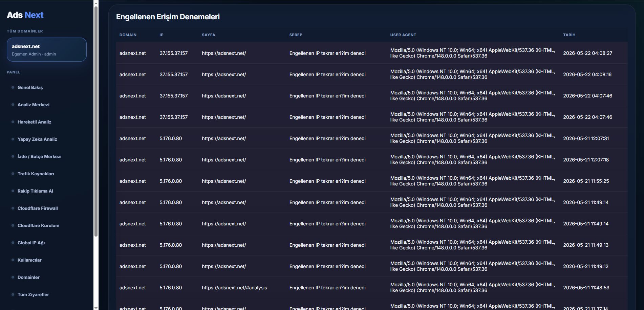
Task: Click the IP column header
Action: [162, 35]
